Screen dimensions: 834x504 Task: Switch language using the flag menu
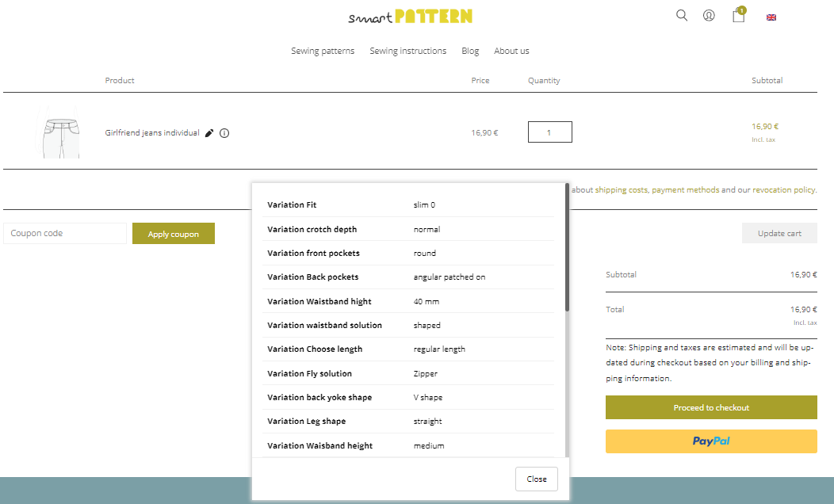coord(771,16)
